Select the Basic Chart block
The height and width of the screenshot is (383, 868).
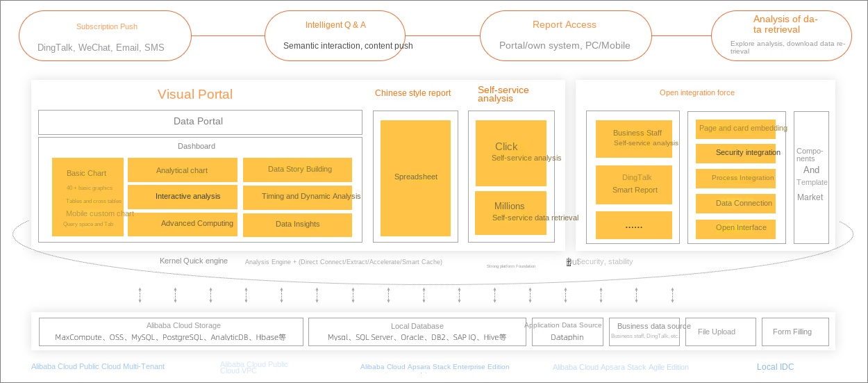pos(87,197)
